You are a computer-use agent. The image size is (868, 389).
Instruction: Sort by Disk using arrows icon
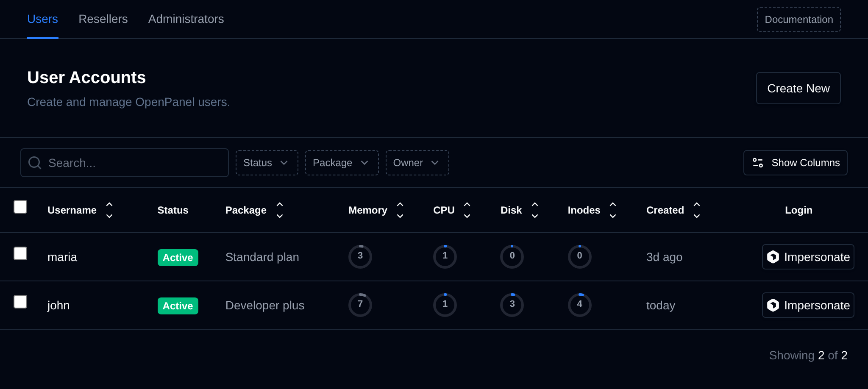(535, 210)
